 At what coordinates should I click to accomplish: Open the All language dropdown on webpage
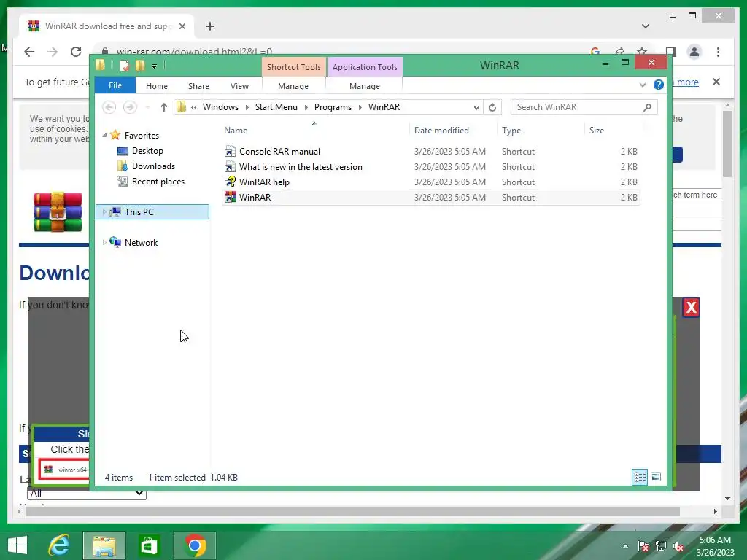(86, 494)
